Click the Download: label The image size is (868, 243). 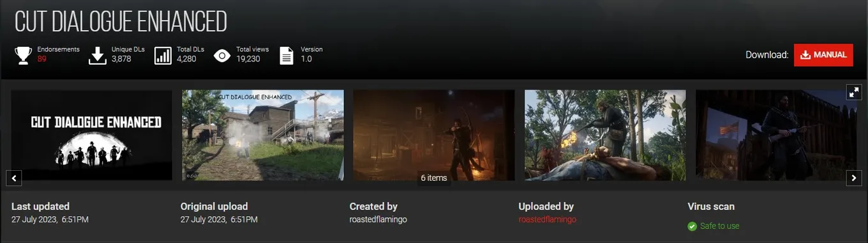pyautogui.click(x=767, y=55)
